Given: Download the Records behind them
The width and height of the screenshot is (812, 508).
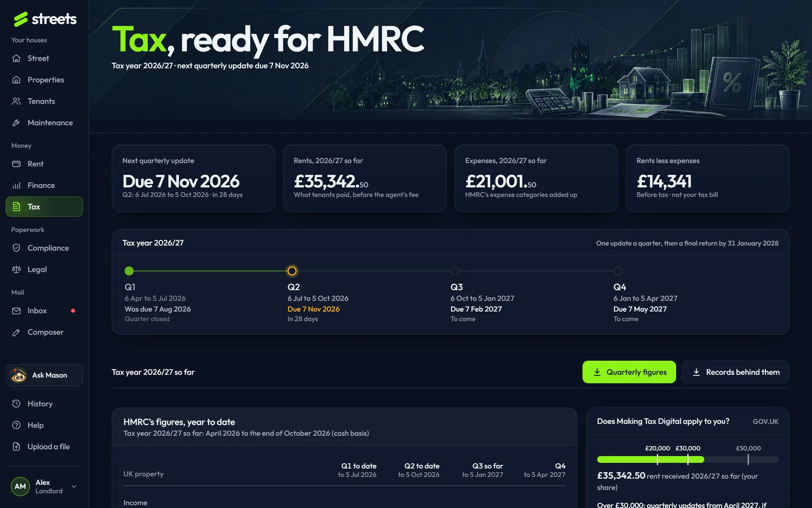Looking at the screenshot, I should (x=735, y=372).
